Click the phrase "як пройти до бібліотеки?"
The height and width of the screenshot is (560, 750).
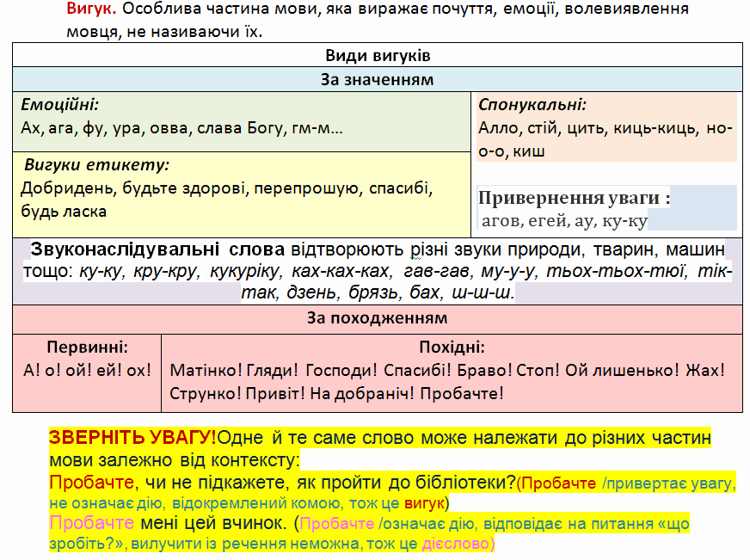406,483
